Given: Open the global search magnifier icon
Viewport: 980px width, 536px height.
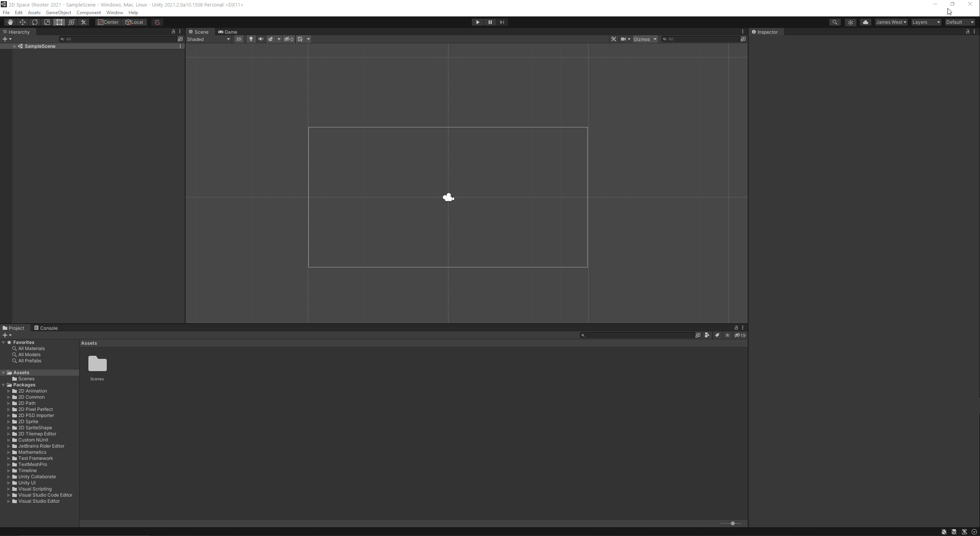Looking at the screenshot, I should [835, 22].
